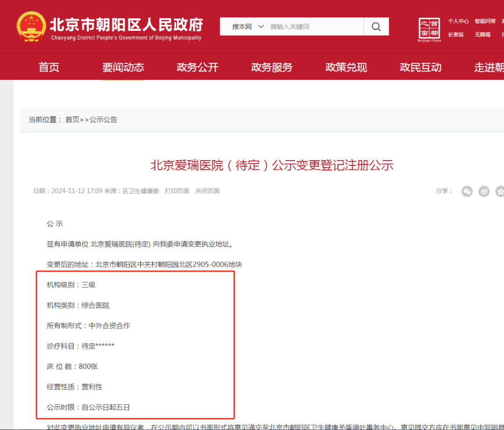Open 个人中心 personal center
This screenshot has height=430, width=504.
pos(458,21)
